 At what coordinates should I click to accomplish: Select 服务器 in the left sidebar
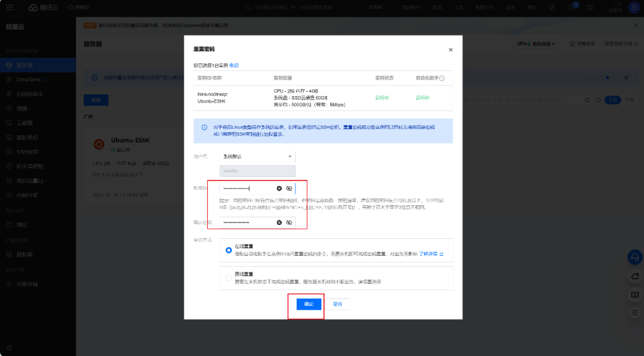[38, 65]
